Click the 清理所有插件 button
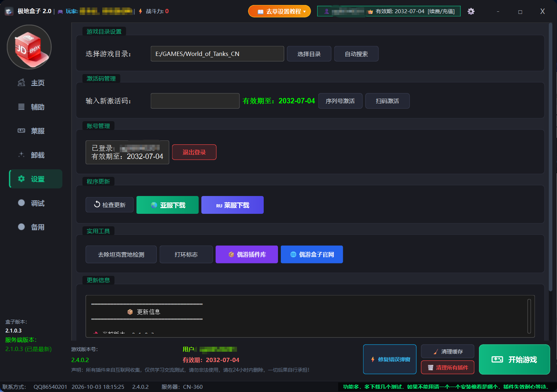This screenshot has height=392, width=557. pos(448,367)
